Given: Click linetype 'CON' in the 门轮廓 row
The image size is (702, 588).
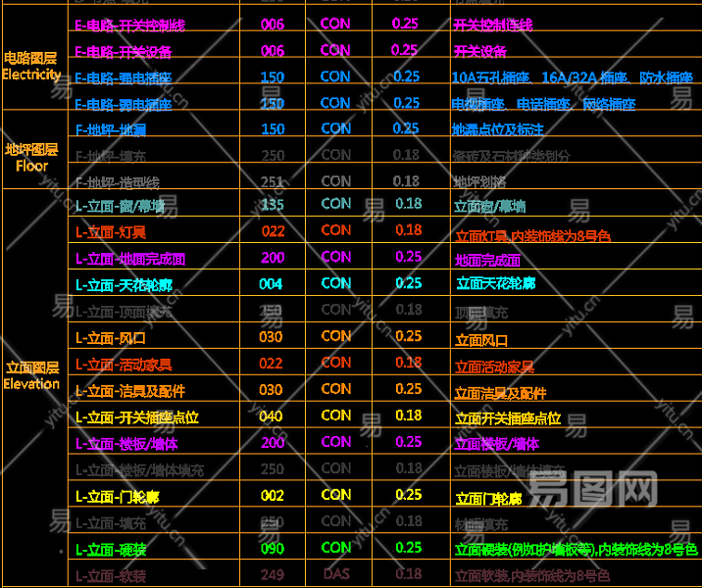Looking at the screenshot, I should tap(336, 495).
